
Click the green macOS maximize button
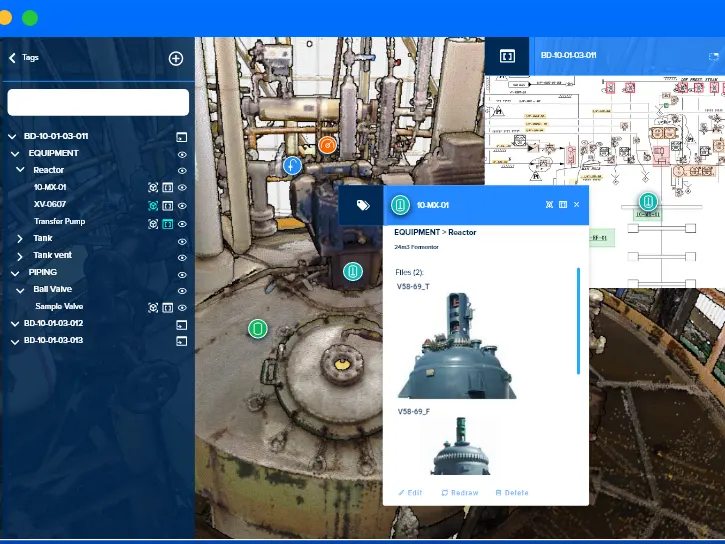30,18
